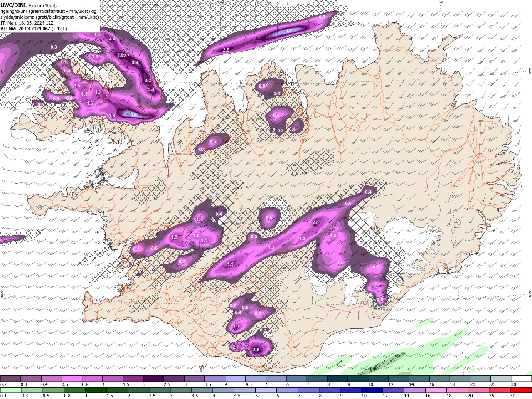The width and height of the screenshot is (532, 399).
Task: Select the pale green 0.1 swatch in the lower scale
Action: [x=11, y=390]
